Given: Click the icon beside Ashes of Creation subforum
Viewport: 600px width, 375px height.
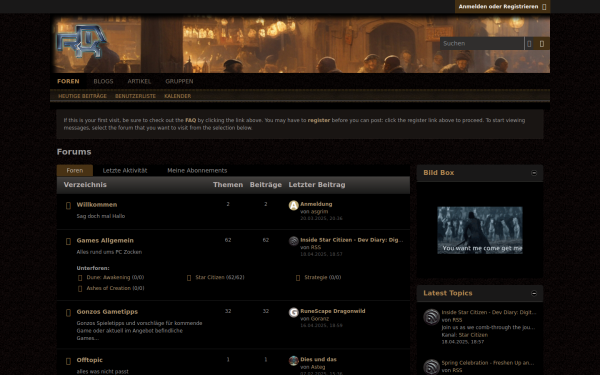Looking at the screenshot, I should click(80, 289).
